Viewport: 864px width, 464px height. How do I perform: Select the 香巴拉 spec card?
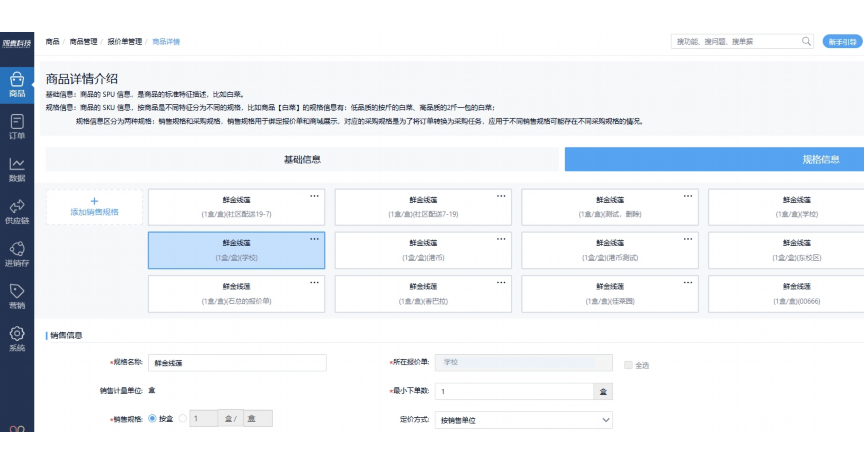click(423, 294)
